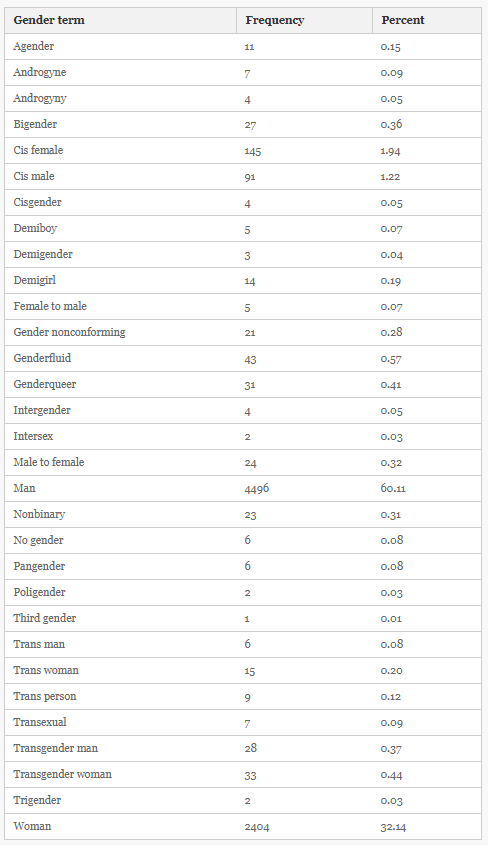Viewport: 488px width, 846px height.
Task: Select the frequency value 4496 for Man
Action: pyautogui.click(x=256, y=489)
